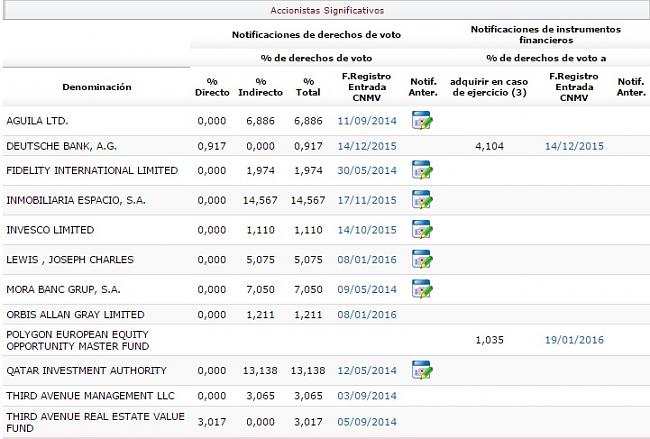Open the 09/05/2014 registration date link

(367, 289)
